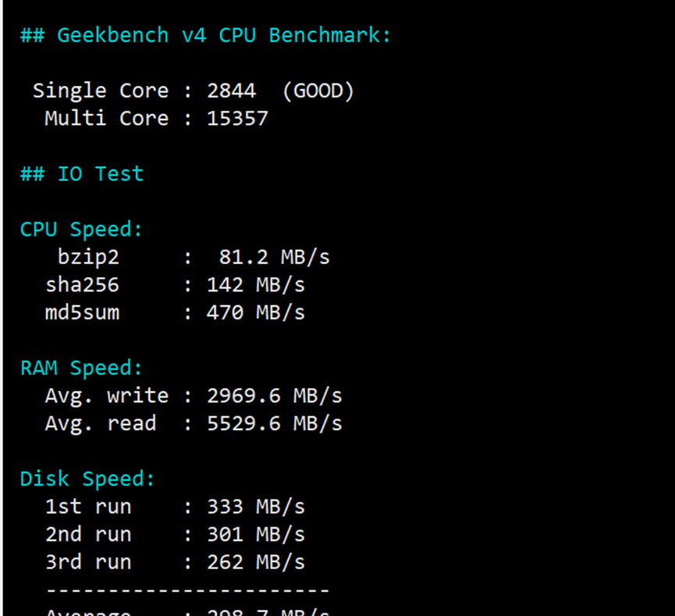Screen dimensions: 675x616
Task: Select the 2nd run value 301 MB/s
Action: (256, 535)
